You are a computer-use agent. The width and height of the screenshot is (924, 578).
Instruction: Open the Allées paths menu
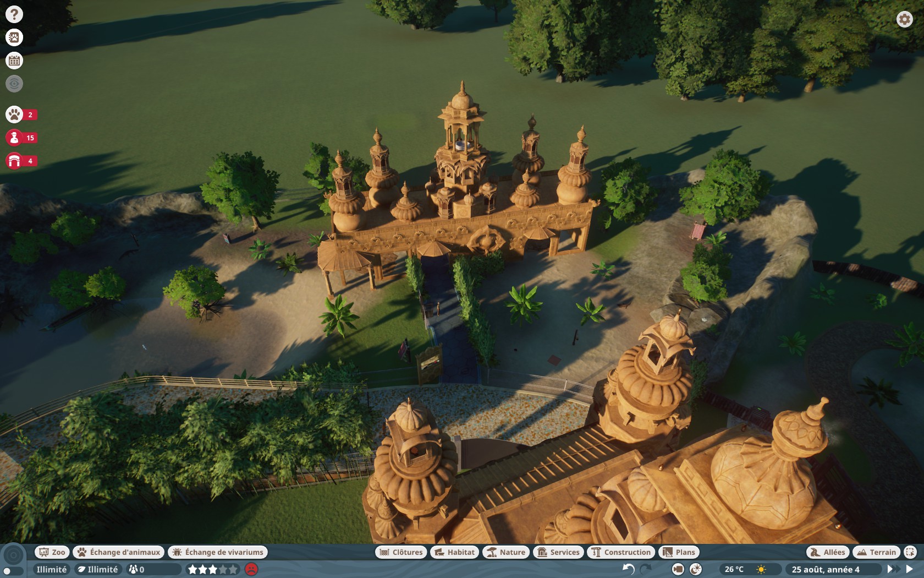click(x=828, y=552)
